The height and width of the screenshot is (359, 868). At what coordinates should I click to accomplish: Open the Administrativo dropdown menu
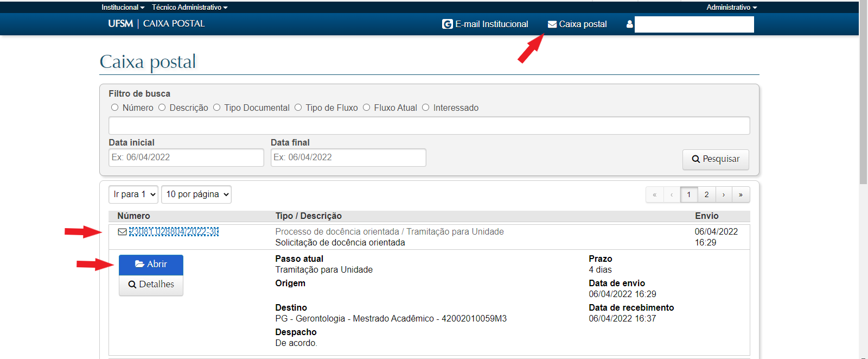click(x=731, y=7)
